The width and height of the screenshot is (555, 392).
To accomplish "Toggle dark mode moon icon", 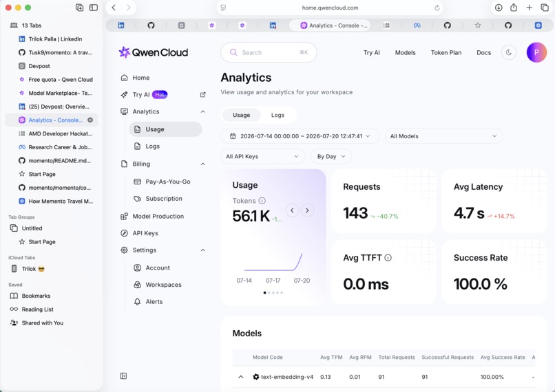I will tap(509, 52).
